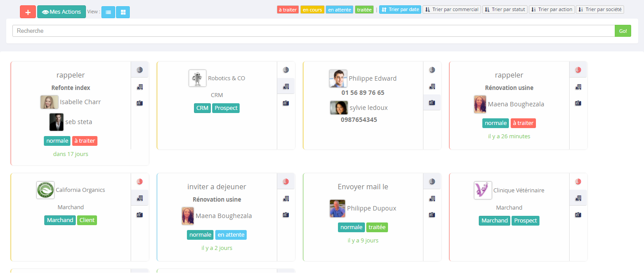
Task: Open red target icon on Clinique Vétérinaire card
Action: point(578,182)
